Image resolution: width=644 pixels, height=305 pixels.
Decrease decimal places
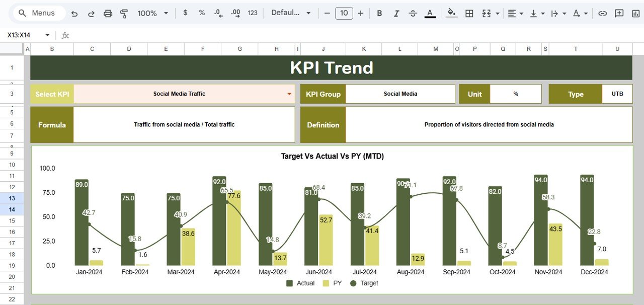[217, 13]
